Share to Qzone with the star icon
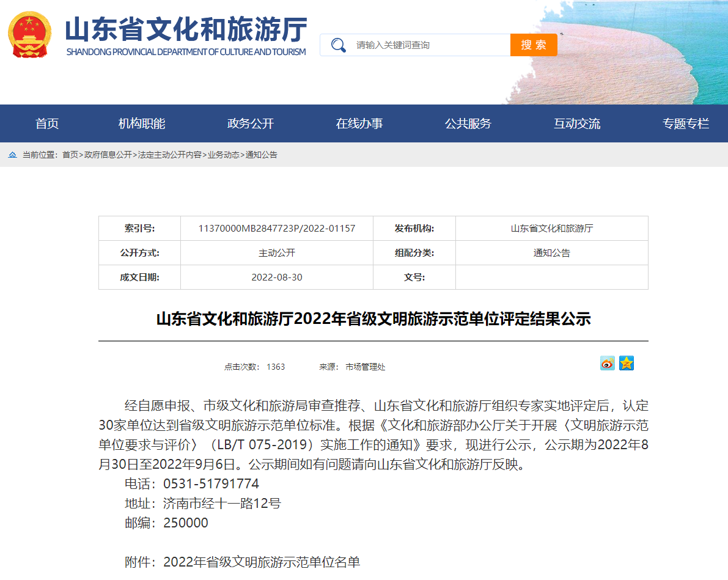The height and width of the screenshot is (580, 728). coord(627,363)
